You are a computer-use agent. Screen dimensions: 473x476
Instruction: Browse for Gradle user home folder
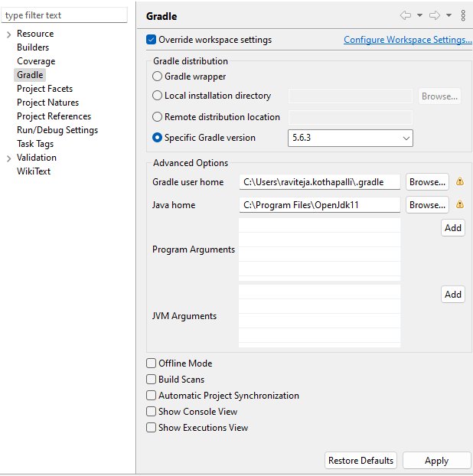tap(427, 182)
